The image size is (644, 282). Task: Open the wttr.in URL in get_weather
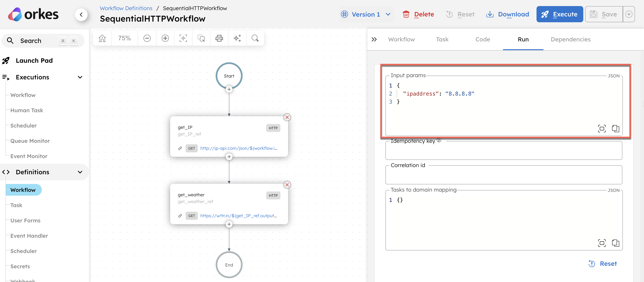coord(239,216)
